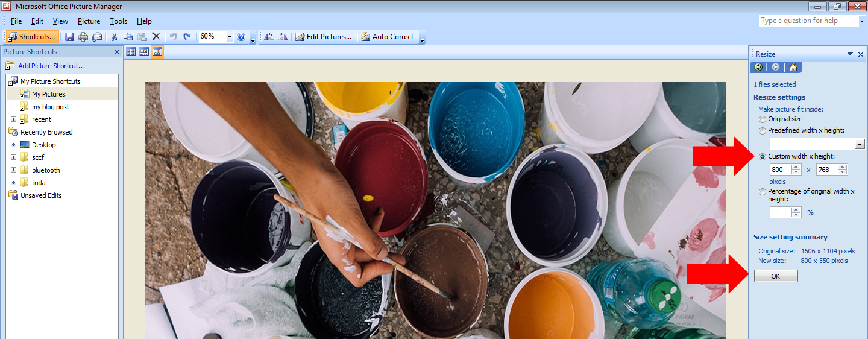The image size is (868, 339).
Task: Open the Resize pane title dropdown arrow
Action: (x=851, y=54)
